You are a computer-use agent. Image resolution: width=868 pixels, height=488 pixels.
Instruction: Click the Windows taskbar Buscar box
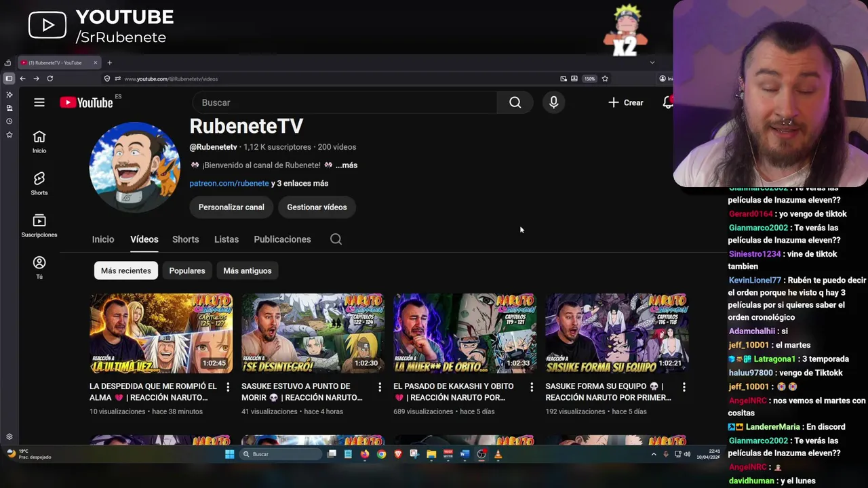pos(281,454)
